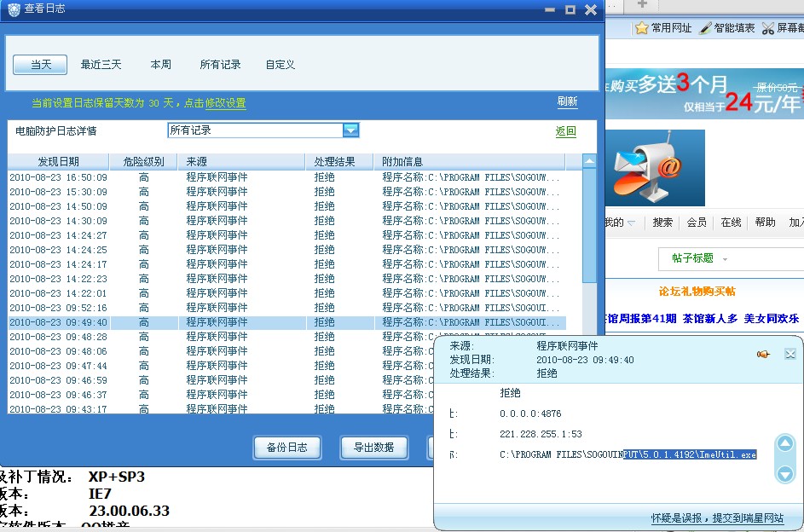Click the up arrow button in the detail popup
The image size is (804, 532).
(785, 442)
